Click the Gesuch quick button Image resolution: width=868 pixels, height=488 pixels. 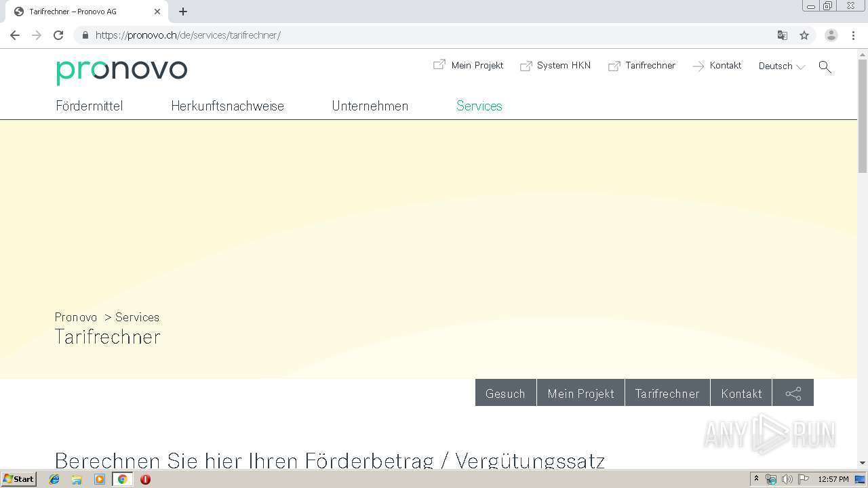505,393
